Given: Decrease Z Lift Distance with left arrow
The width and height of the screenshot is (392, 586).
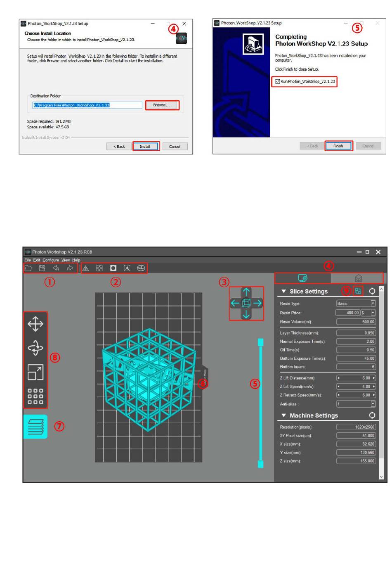Looking at the screenshot, I should [339, 378].
